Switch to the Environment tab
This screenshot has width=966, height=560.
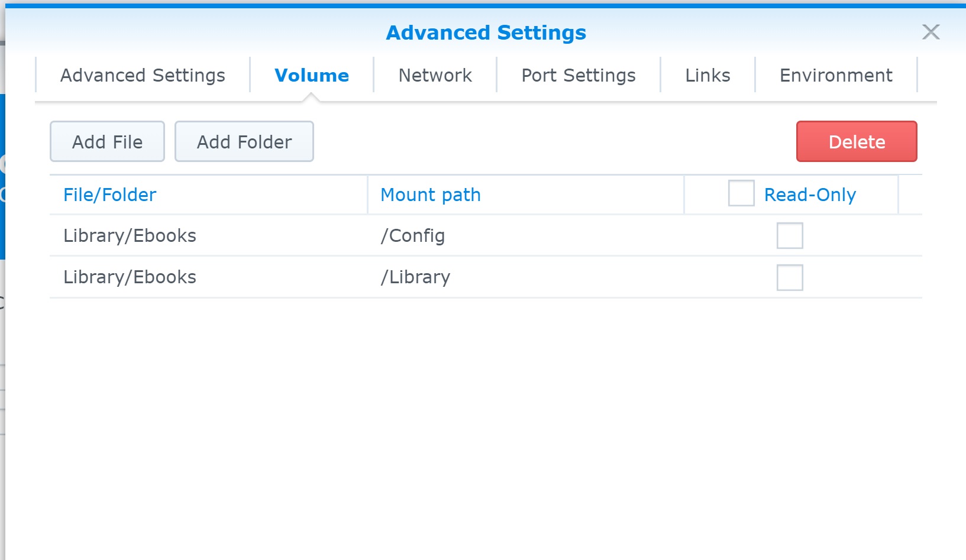(x=836, y=76)
